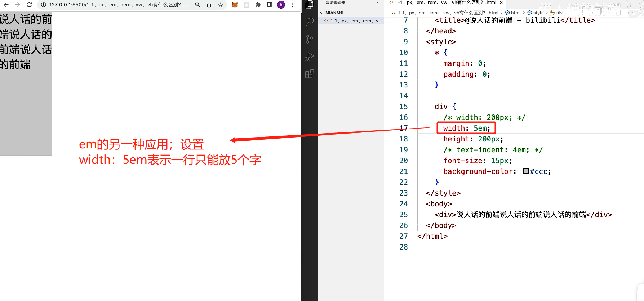
Task: Click the closing </html> tag
Action: [x=432, y=236]
